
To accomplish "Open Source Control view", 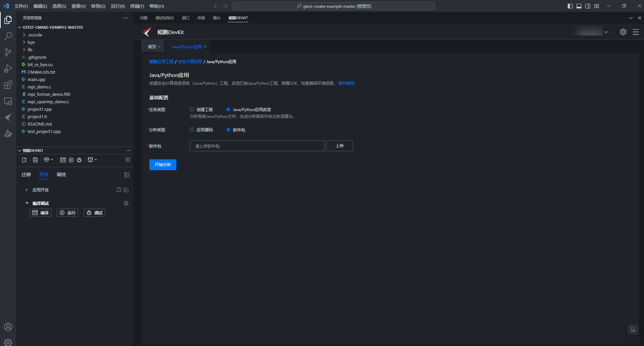I will coord(8,52).
